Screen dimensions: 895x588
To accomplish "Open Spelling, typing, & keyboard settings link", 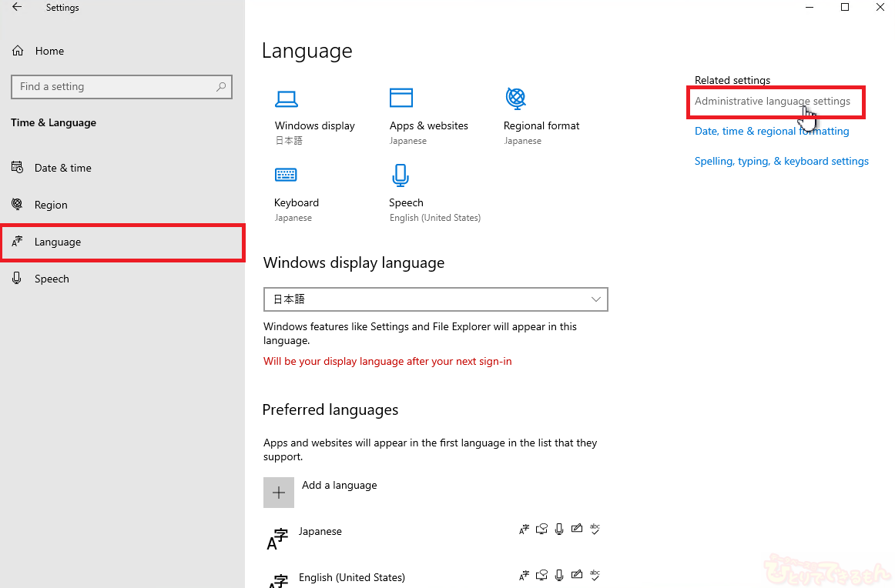I will pyautogui.click(x=781, y=162).
